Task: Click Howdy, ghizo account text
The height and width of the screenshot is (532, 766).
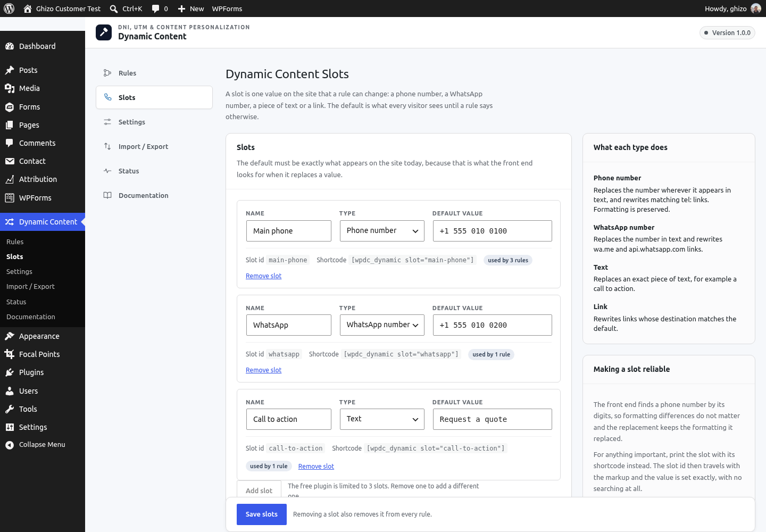Action: point(726,9)
